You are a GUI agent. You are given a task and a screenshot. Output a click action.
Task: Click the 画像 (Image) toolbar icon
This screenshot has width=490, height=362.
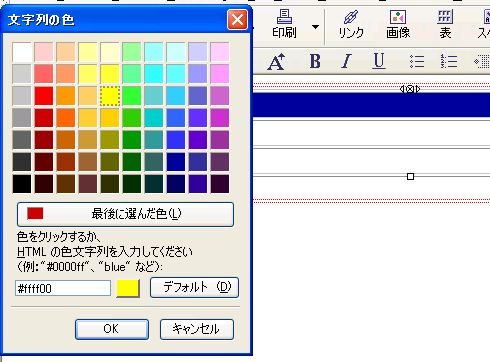click(398, 24)
